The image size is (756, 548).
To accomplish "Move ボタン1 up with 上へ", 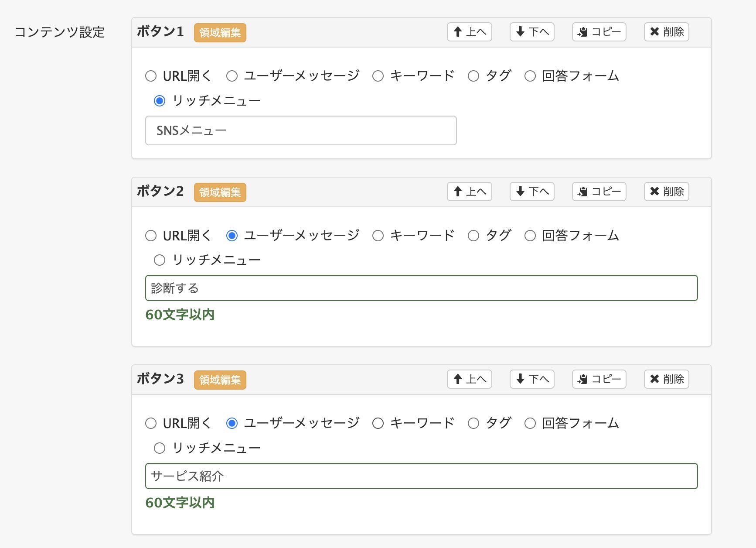I will [x=470, y=32].
